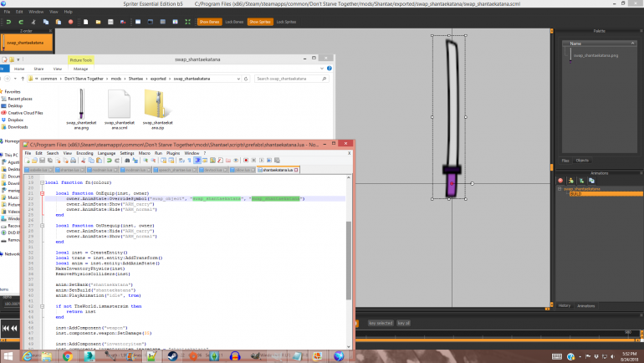Open swap_shantaekatana.png file in Explorer

tap(81, 109)
